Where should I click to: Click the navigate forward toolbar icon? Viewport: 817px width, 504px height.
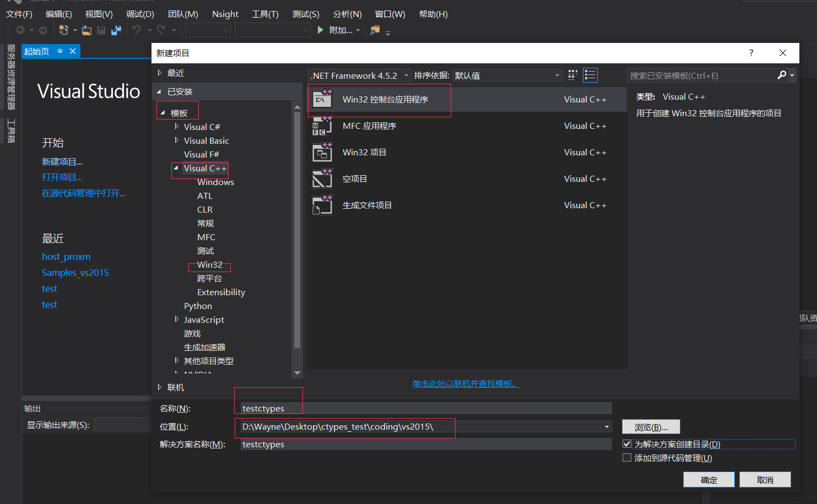[43, 30]
